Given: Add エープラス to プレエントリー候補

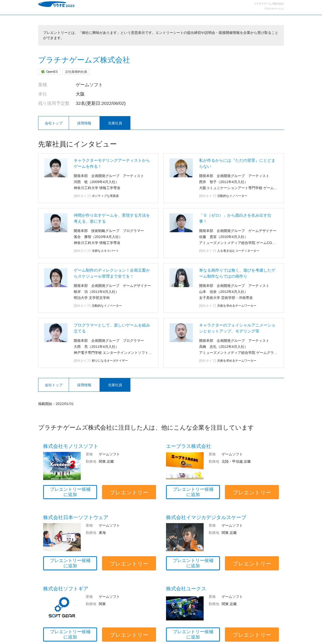Looking at the screenshot, I should (x=193, y=492).
